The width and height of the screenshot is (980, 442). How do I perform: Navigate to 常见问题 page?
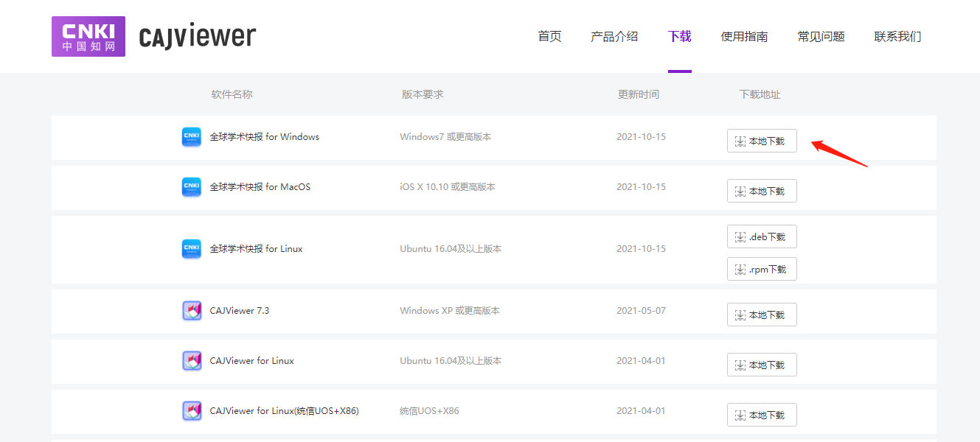(821, 37)
